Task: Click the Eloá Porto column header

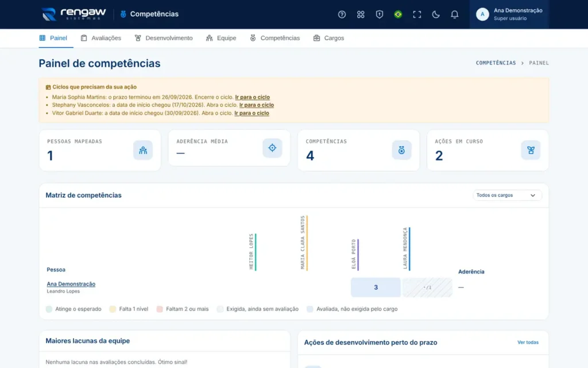Action: pos(355,254)
